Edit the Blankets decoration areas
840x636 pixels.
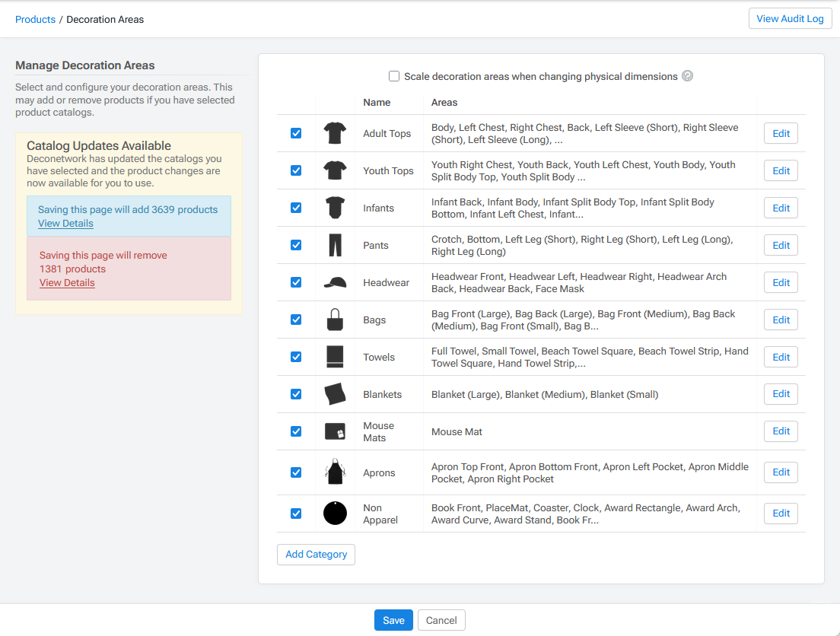(x=781, y=394)
